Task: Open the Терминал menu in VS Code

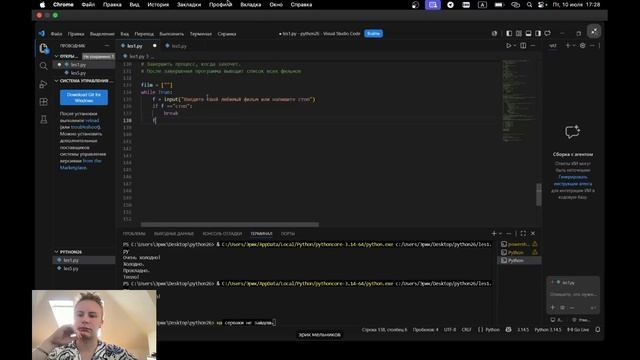Action: point(200,34)
